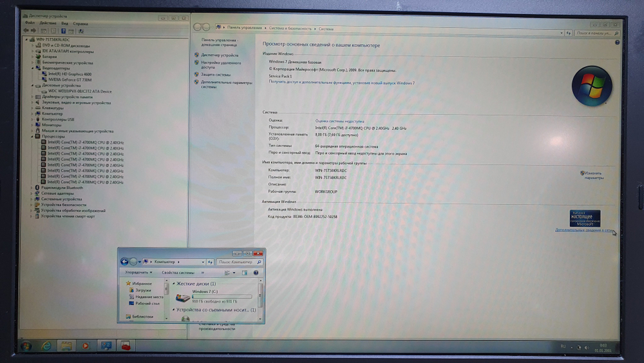Click the Сетевые адаптеры category icon
Viewport: 644px width, 363px height.
pos(37,193)
